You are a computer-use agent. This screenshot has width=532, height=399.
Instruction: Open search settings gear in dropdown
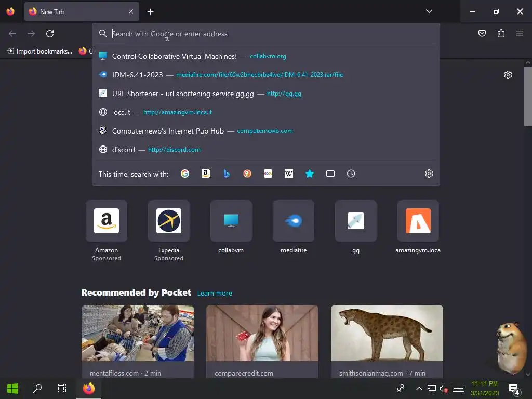[x=429, y=174]
